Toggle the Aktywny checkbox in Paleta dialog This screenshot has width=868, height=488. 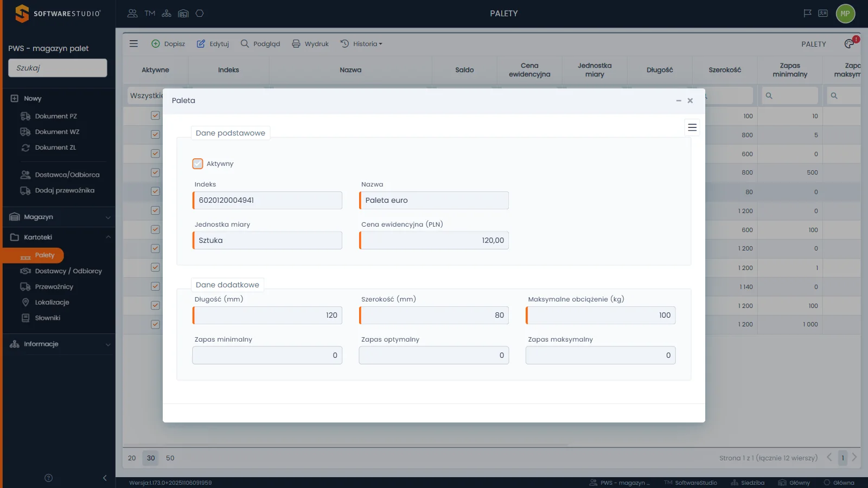[197, 164]
